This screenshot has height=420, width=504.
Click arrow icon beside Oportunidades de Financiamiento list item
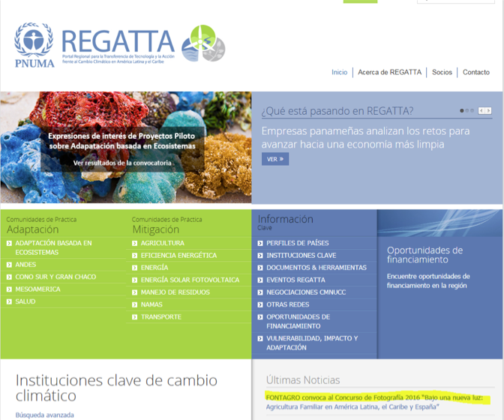coord(260,317)
